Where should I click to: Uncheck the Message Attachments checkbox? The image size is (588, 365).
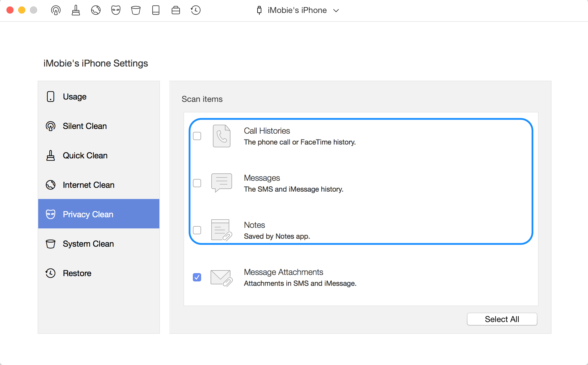(197, 277)
